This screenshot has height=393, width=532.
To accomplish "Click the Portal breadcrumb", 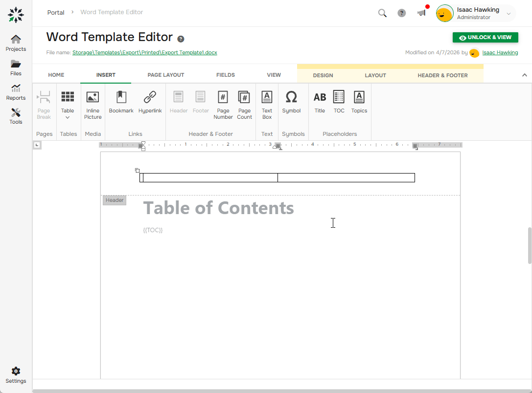I will click(56, 13).
